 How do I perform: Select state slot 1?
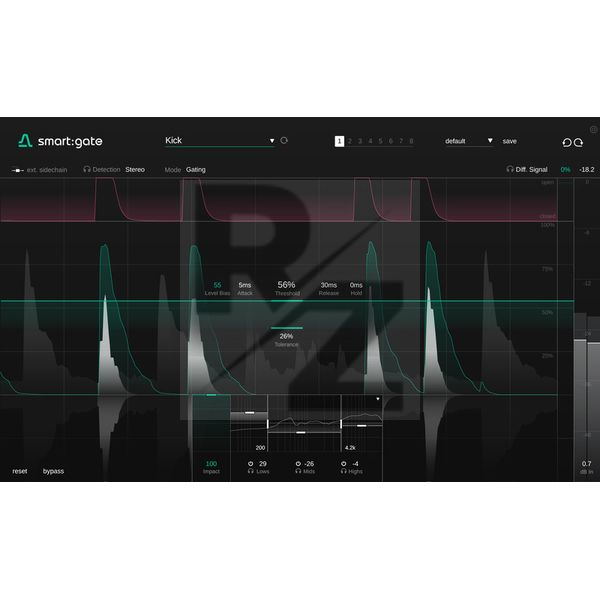click(339, 141)
